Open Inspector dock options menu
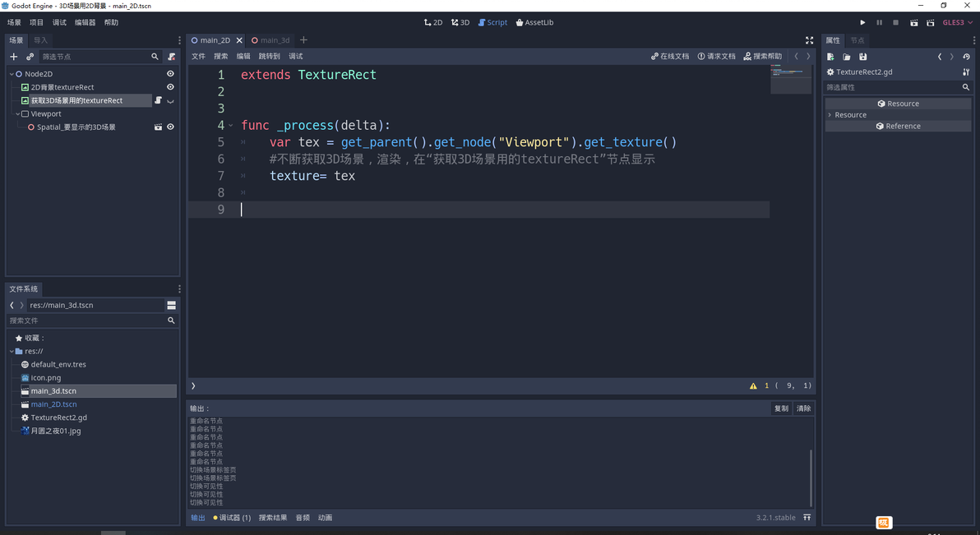The height and width of the screenshot is (535, 980). [x=973, y=40]
